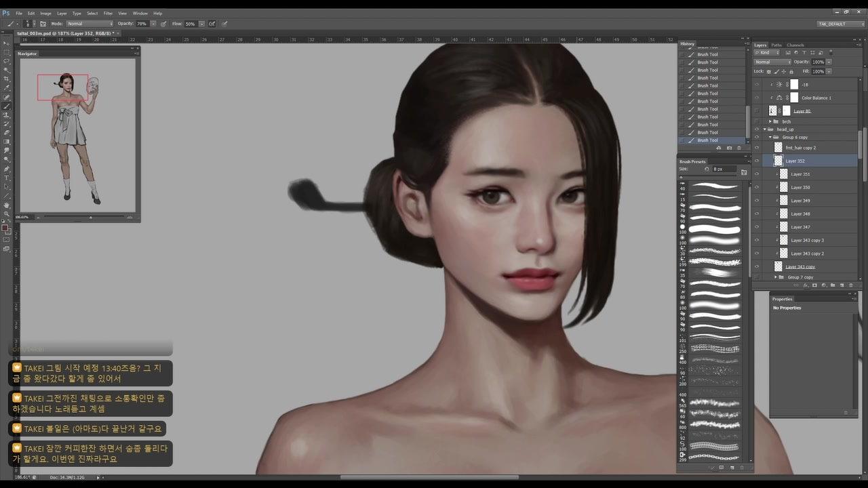868x488 pixels.
Task: Create a new layer in Layers panel
Action: coord(842,285)
